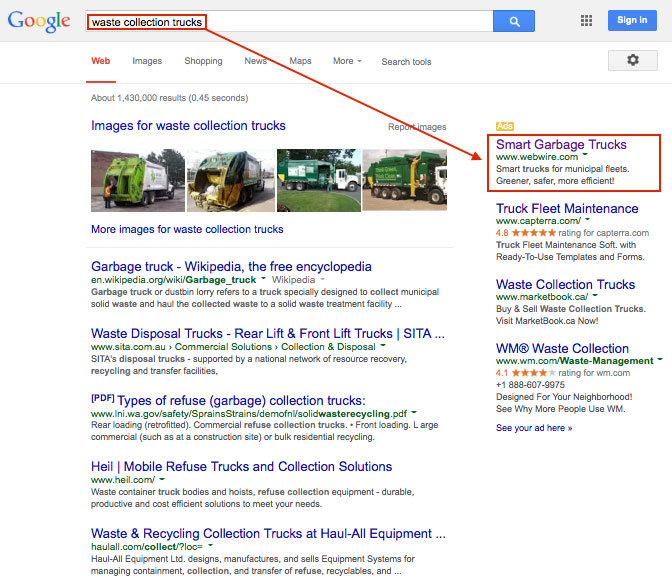Image resolution: width=672 pixels, height=588 pixels.
Task: Click the Sign in button
Action: pos(632,20)
